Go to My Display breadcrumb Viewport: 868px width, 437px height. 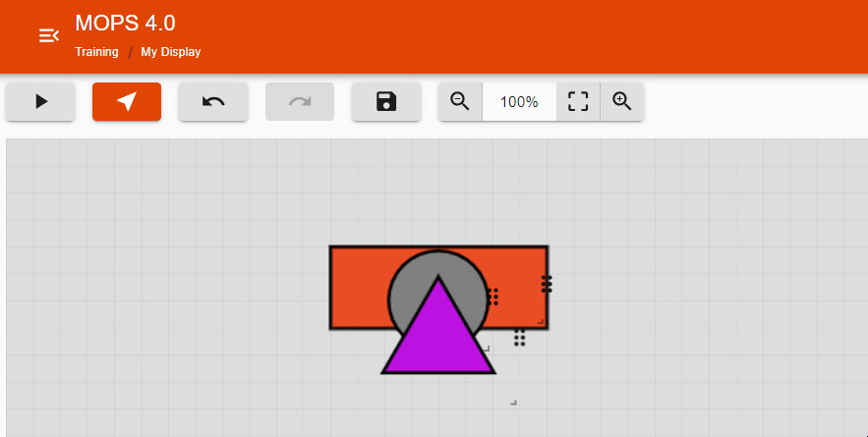pos(170,52)
